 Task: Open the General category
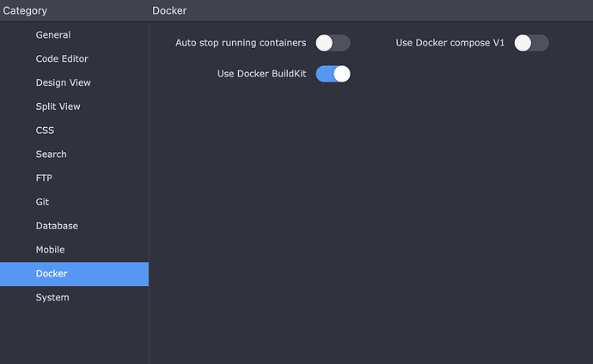[x=74, y=34]
